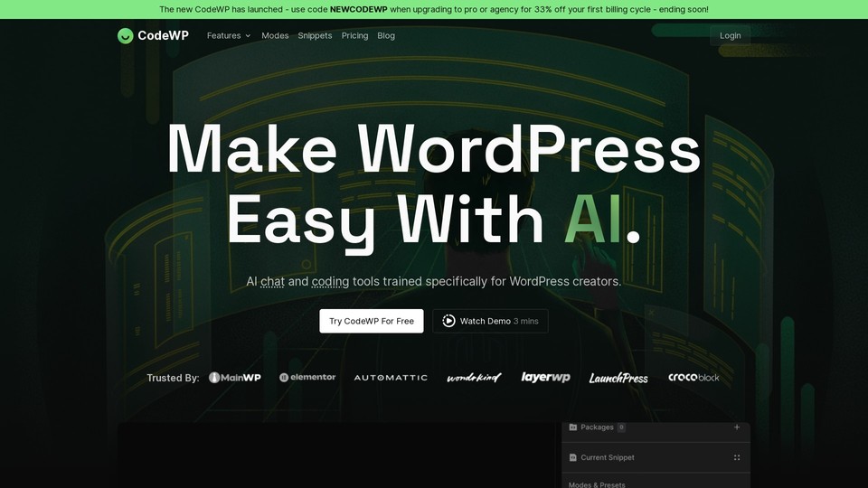Visit the Blog link
Viewport: 868px width, 488px height.
point(386,35)
